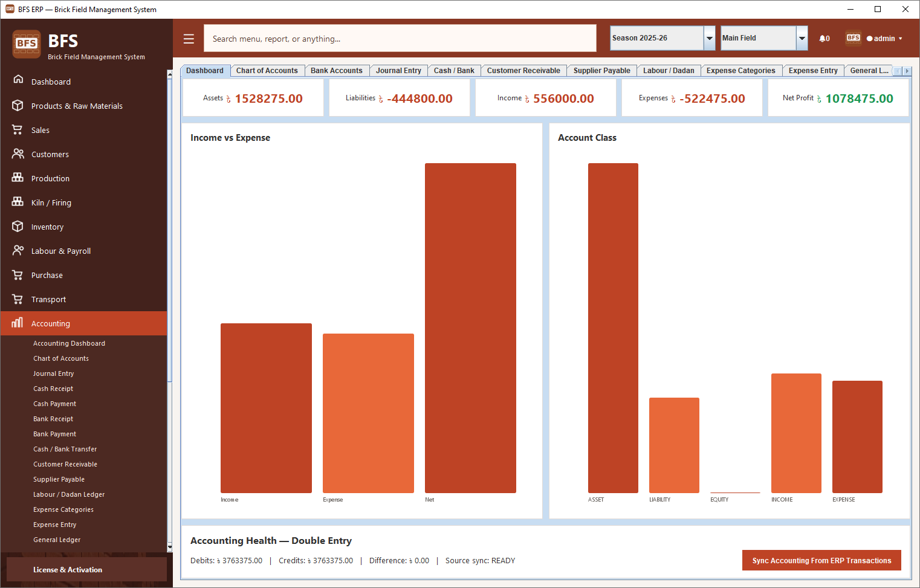This screenshot has height=588, width=920.
Task: Click the Transport cart icon
Action: 18,299
